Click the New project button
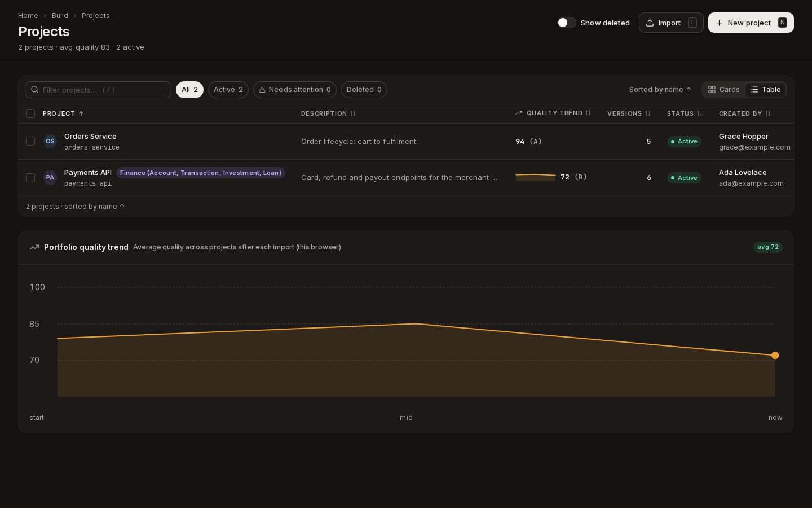 click(751, 23)
